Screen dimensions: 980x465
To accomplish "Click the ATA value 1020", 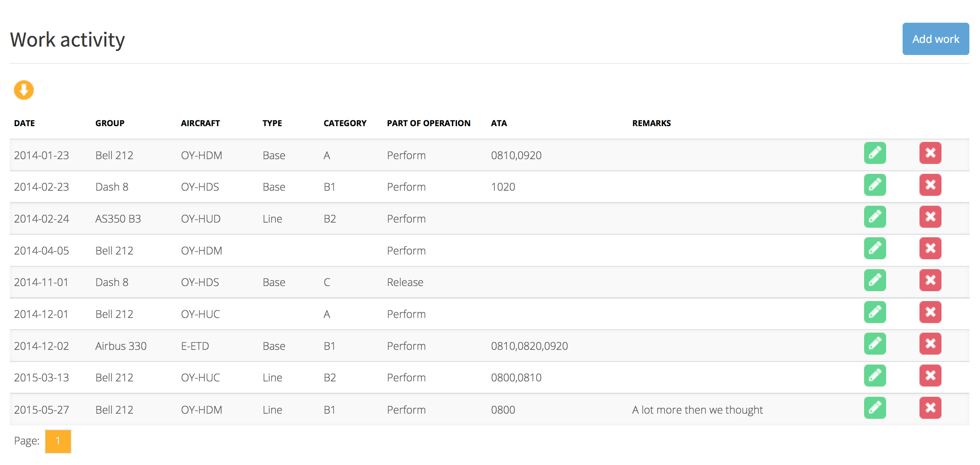I will tap(503, 187).
